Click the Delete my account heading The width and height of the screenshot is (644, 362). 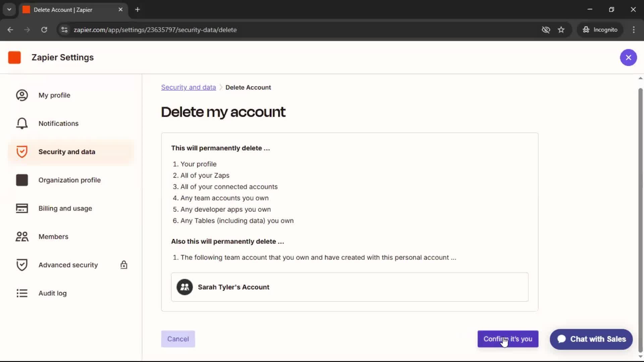click(223, 112)
